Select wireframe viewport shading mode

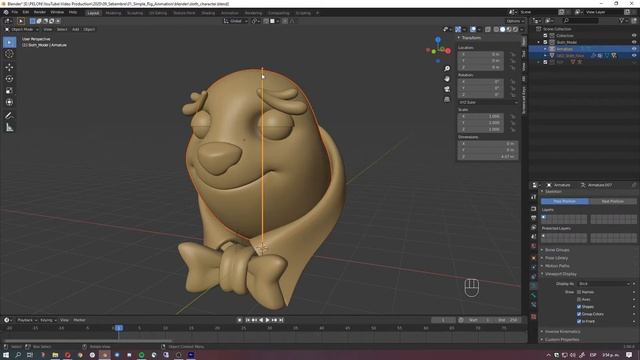click(496, 29)
